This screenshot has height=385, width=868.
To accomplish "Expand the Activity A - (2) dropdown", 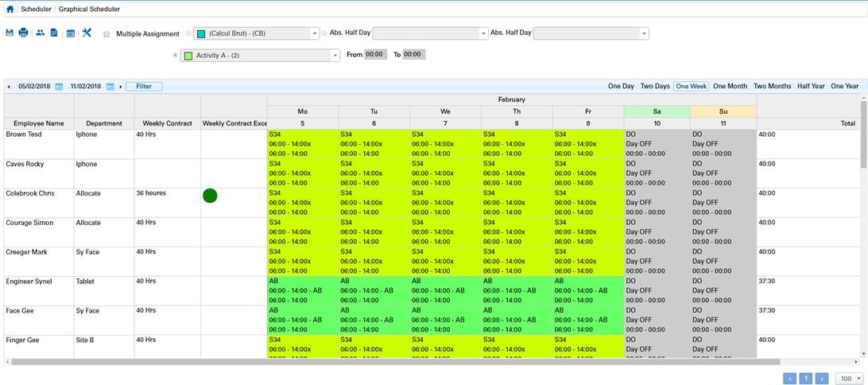I will click(335, 56).
